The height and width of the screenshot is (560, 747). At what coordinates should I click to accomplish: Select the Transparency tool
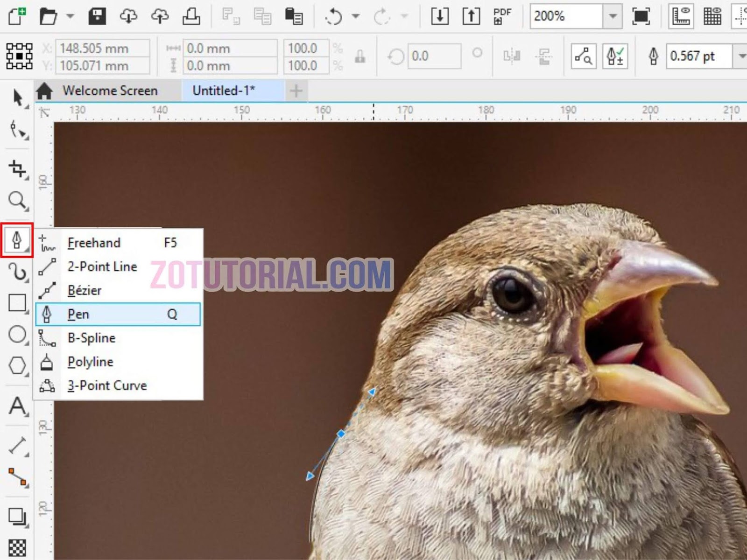pos(18,548)
